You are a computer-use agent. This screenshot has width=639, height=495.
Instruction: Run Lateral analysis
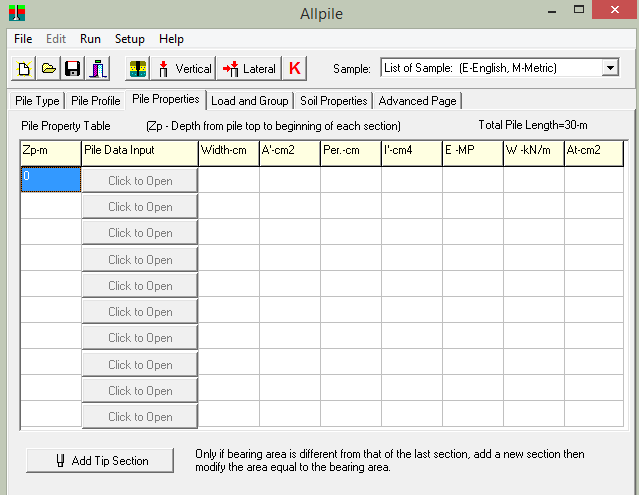(x=249, y=68)
